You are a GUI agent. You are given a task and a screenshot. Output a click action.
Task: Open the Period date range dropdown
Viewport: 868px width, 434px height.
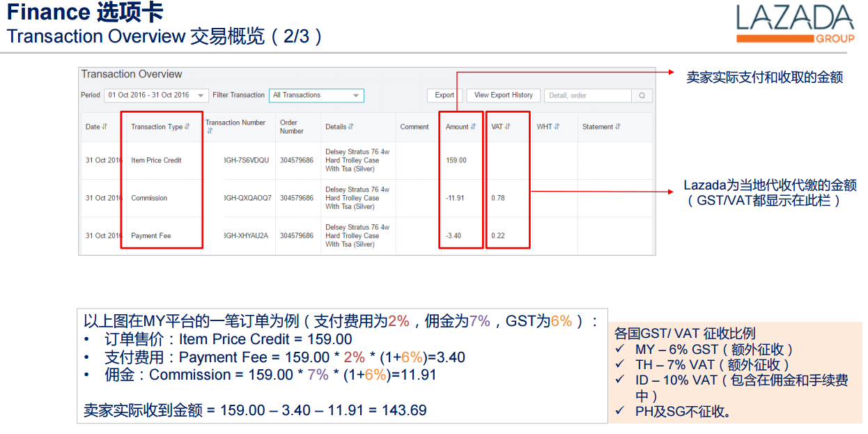[156, 95]
